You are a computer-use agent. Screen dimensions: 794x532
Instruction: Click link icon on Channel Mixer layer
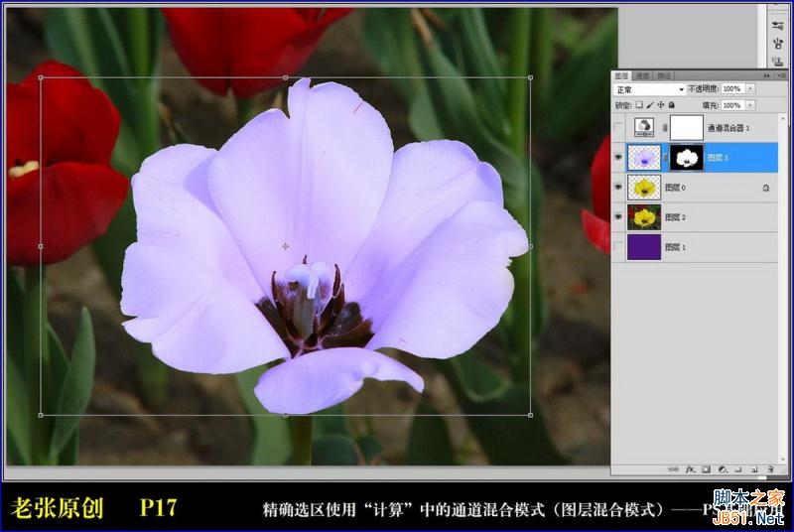tap(665, 128)
